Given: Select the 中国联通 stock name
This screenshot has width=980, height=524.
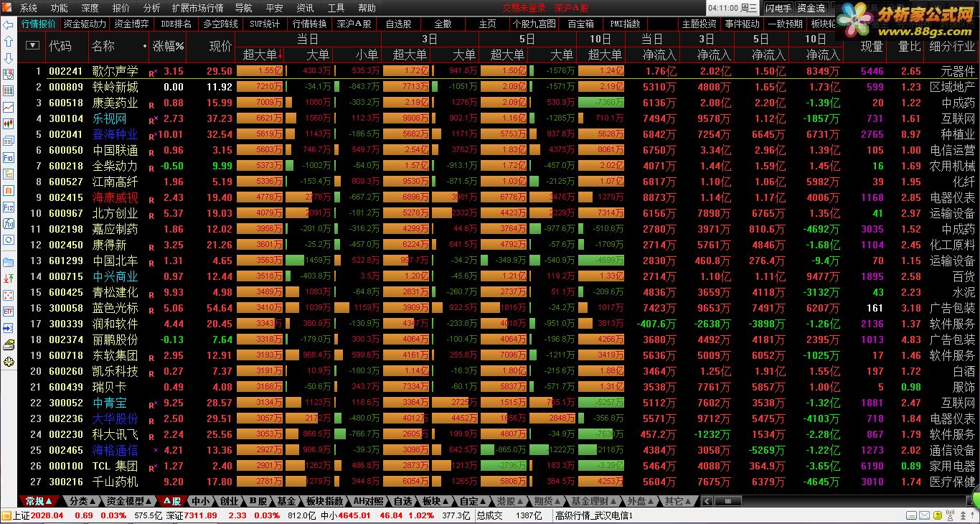Looking at the screenshot, I should tap(115, 150).
